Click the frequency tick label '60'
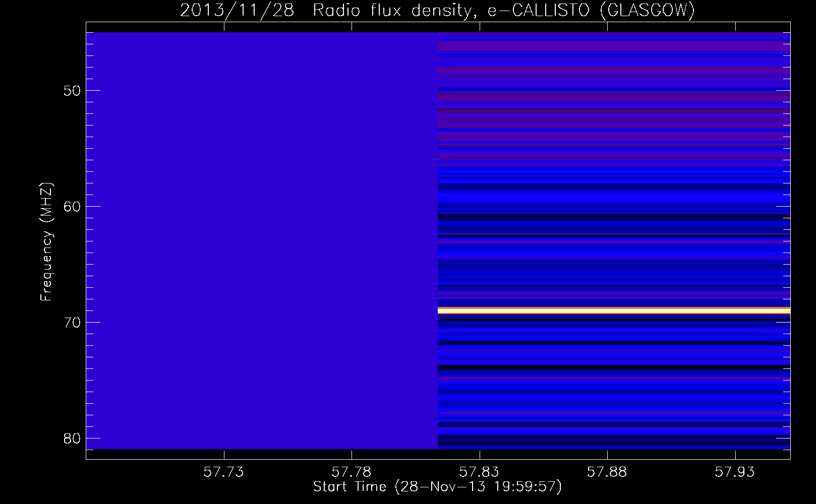 tap(72, 207)
